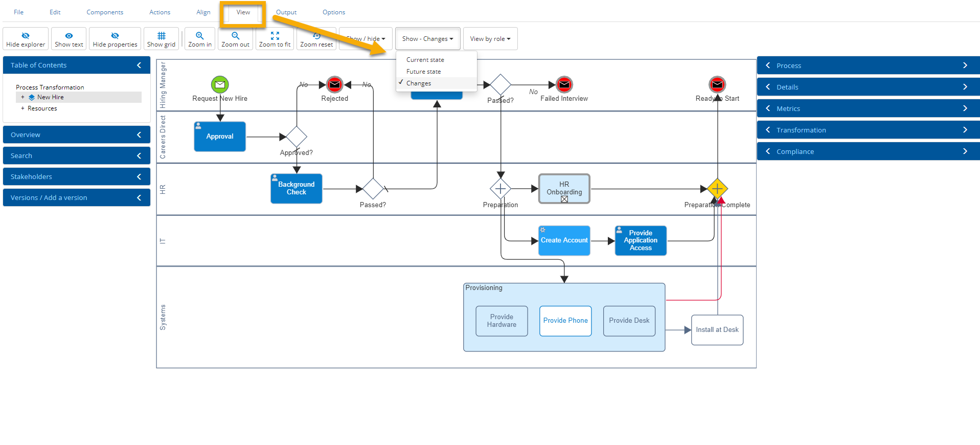980x445 pixels.
Task: Collapse the Table of Contents panel
Action: [x=139, y=65]
